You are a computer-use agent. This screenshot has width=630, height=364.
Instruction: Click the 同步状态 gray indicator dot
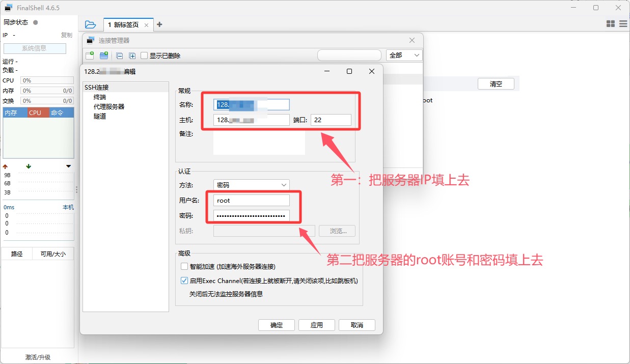36,22
